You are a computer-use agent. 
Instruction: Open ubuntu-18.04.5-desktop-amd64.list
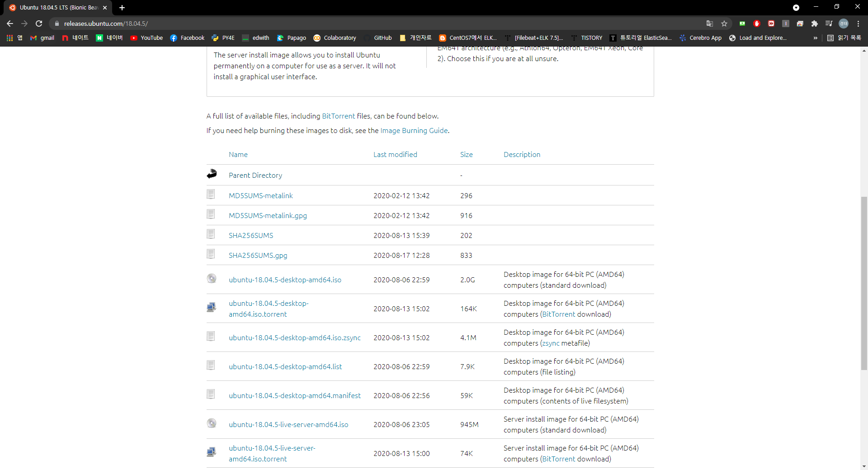(x=285, y=367)
